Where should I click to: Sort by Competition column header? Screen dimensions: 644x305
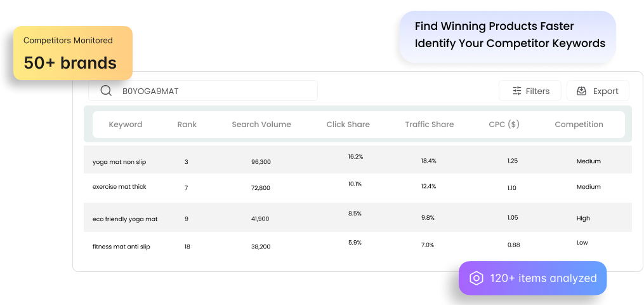[579, 125]
